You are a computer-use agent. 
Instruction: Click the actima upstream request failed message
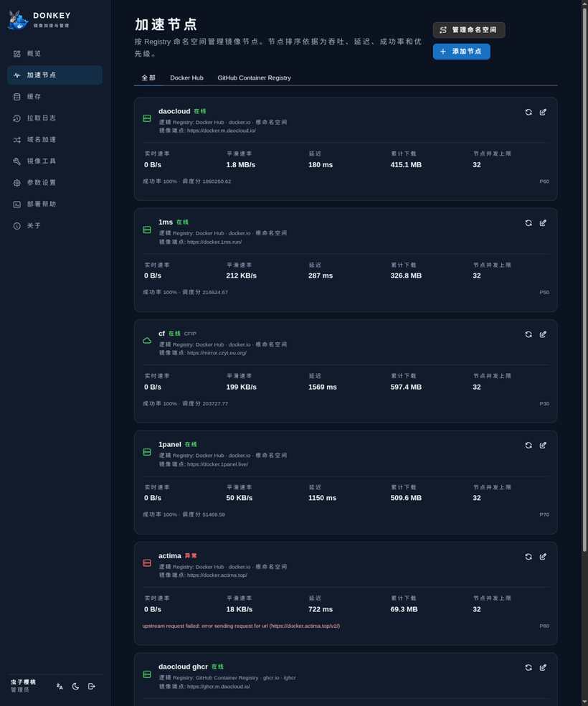coord(241,626)
